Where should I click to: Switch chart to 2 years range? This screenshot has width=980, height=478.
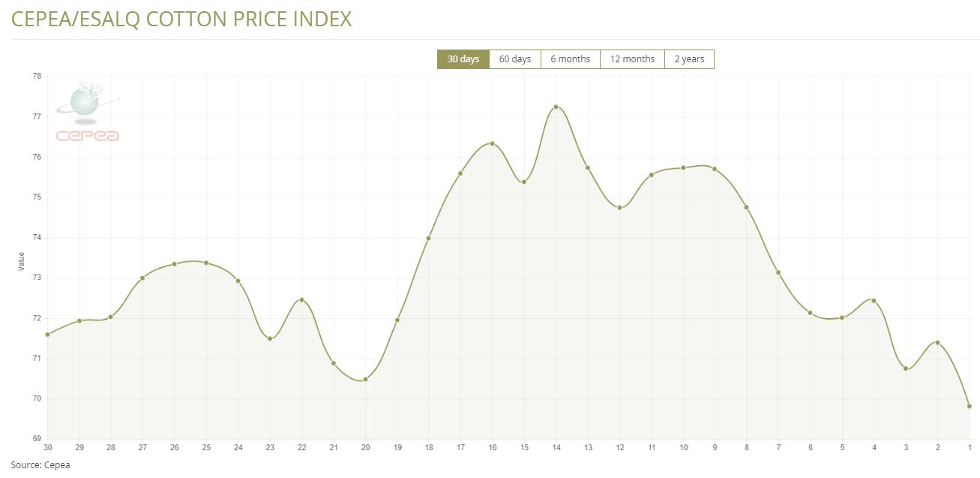(689, 59)
